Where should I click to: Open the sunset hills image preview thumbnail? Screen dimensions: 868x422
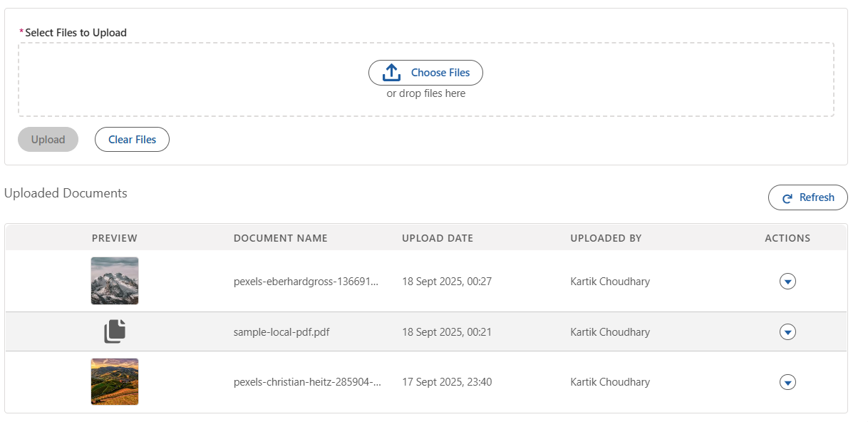(115, 381)
